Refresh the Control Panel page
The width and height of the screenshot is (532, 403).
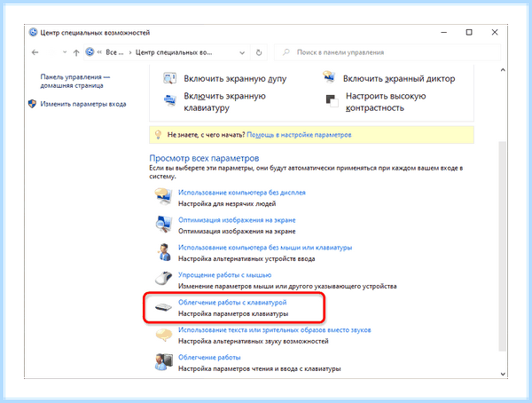259,52
